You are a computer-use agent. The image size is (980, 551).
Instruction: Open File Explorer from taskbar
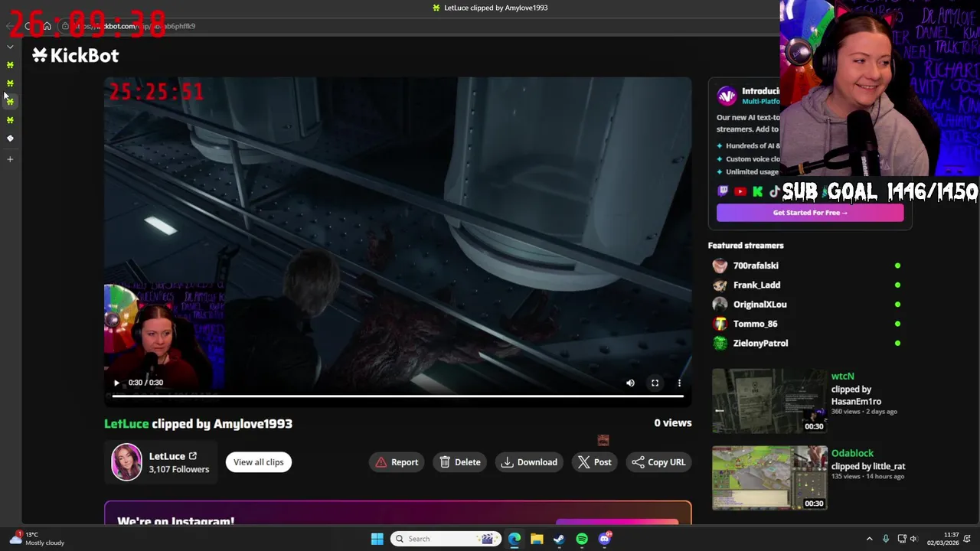537,539
